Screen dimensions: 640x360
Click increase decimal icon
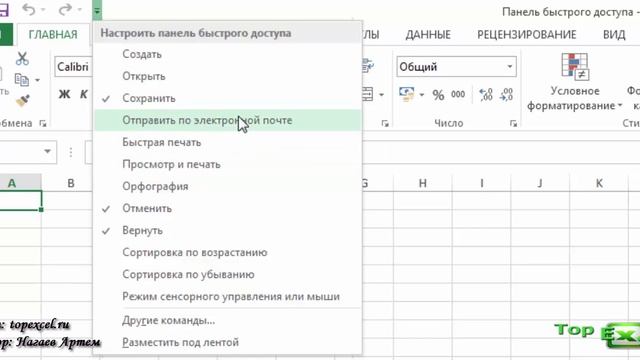(x=486, y=95)
